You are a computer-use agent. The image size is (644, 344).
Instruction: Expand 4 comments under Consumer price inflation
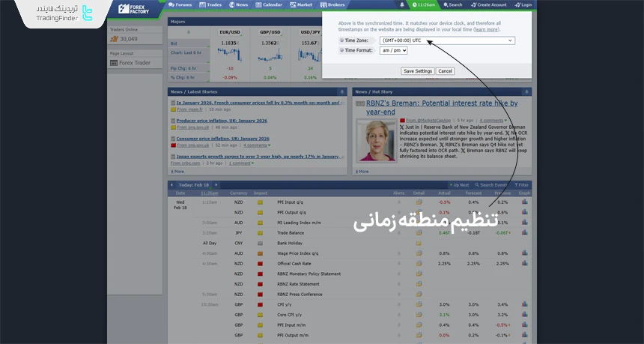pos(257,145)
